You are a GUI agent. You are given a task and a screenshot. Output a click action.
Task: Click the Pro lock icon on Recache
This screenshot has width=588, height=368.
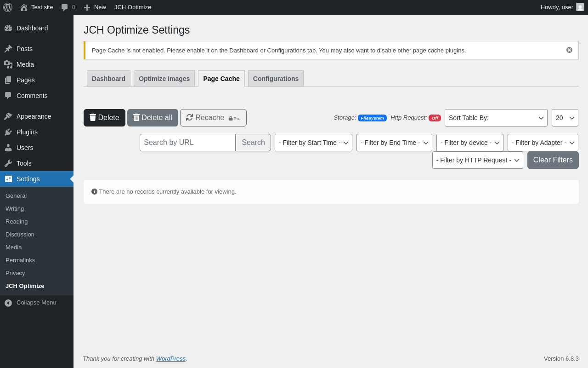[x=231, y=119]
